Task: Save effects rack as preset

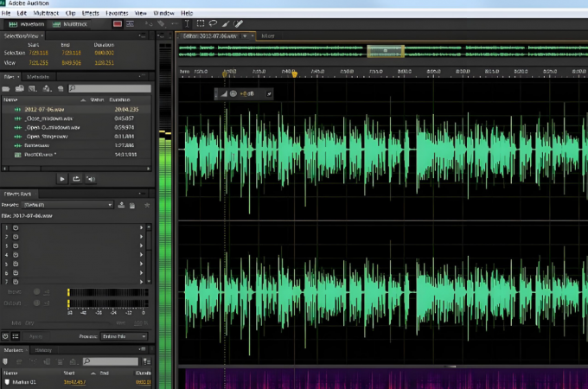Action: 121,205
